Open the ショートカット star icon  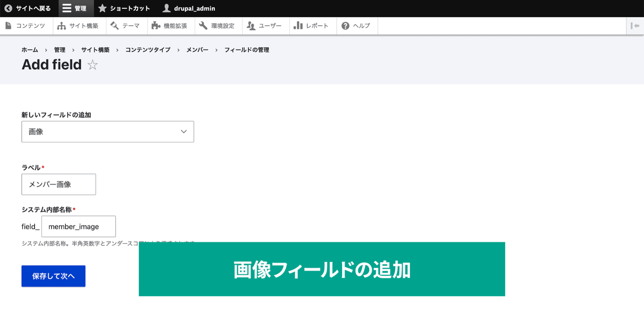(102, 8)
